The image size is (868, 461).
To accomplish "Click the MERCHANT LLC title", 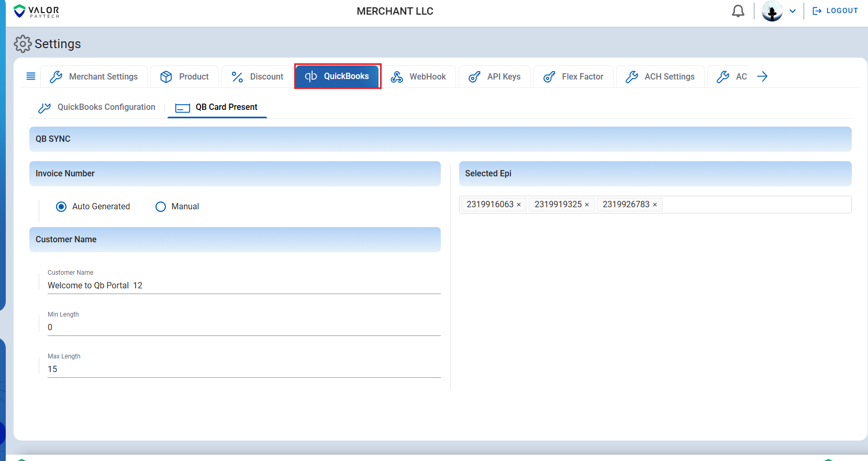I will pos(395,11).
